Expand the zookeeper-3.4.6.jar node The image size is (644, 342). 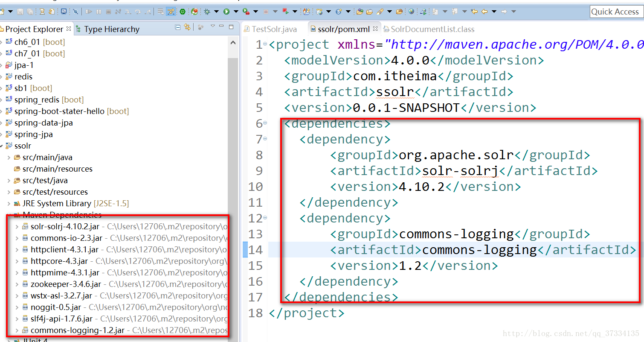(17, 284)
